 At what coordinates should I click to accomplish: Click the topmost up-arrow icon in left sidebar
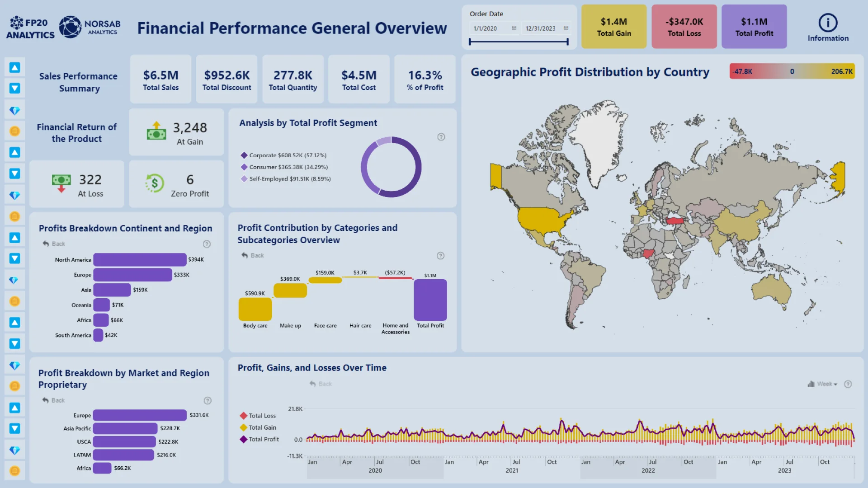[x=15, y=68]
